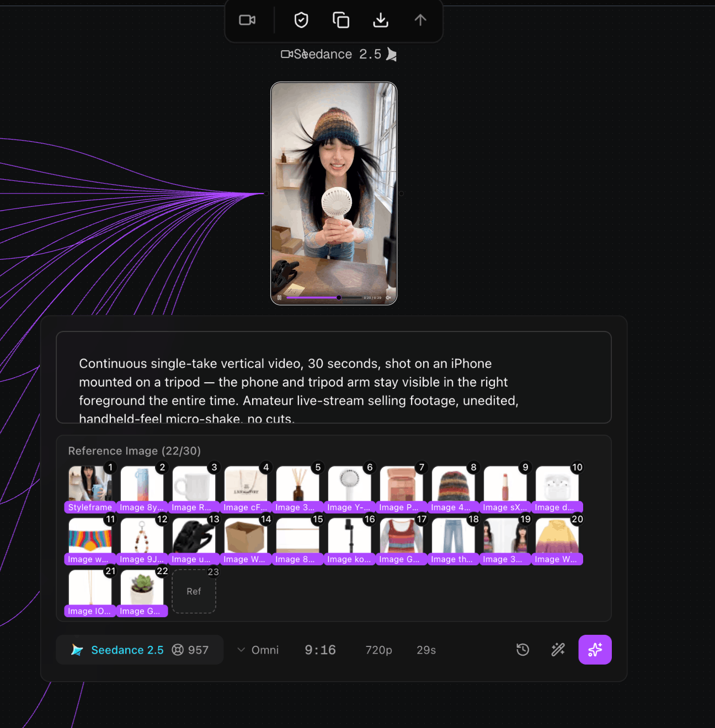Open the Seedance 2.5 model selector
The width and height of the screenshot is (715, 728).
click(140, 650)
